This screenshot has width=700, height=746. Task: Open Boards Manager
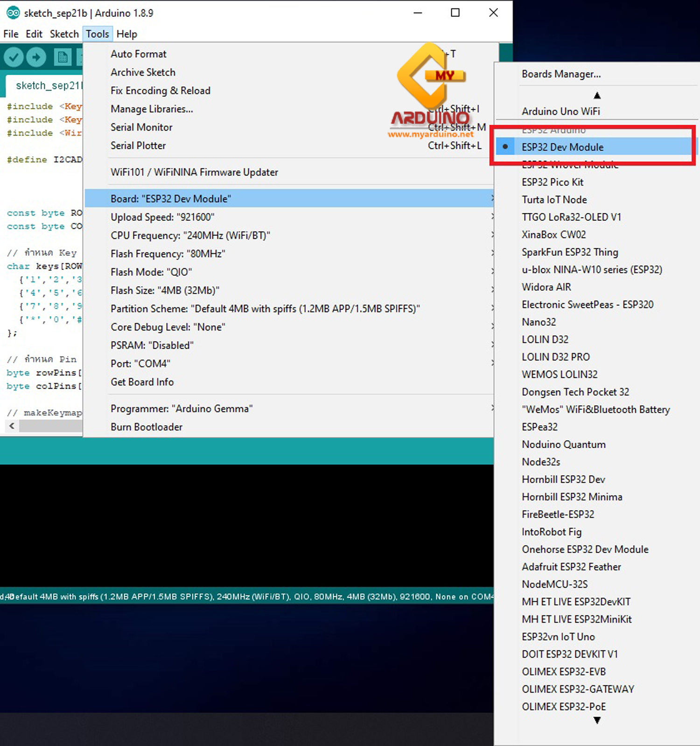tap(561, 74)
